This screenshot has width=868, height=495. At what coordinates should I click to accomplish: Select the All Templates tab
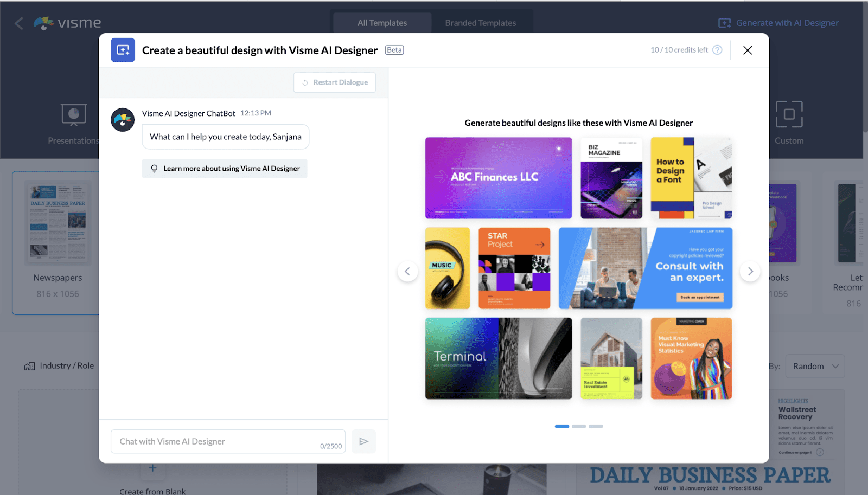click(381, 23)
